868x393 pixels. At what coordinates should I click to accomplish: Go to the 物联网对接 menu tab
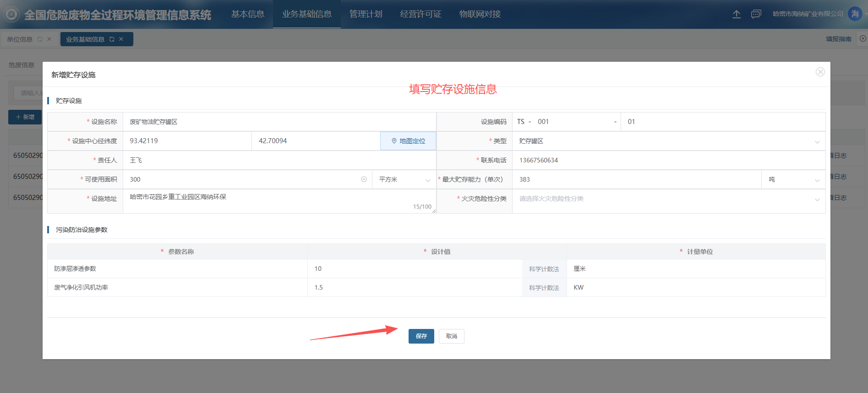pos(480,14)
